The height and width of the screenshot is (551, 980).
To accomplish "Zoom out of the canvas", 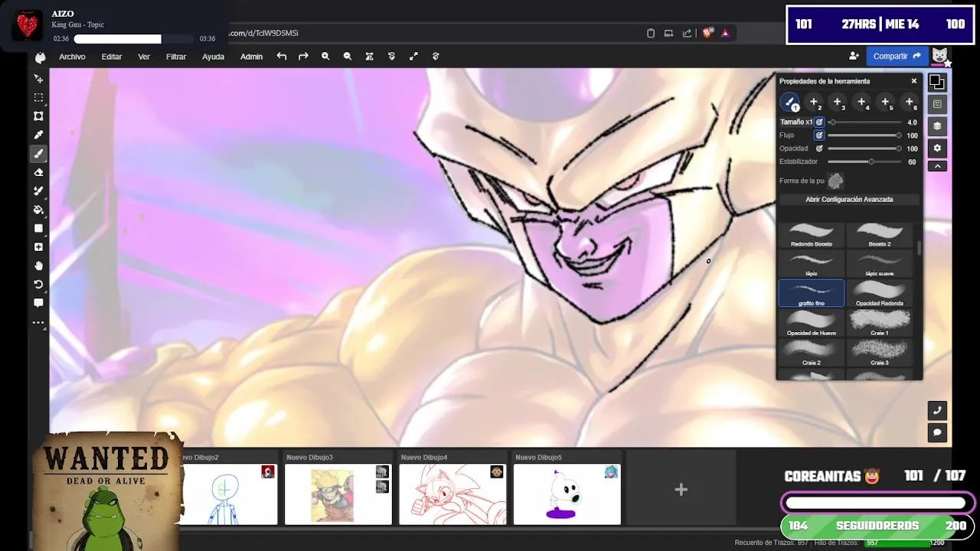I will (348, 57).
